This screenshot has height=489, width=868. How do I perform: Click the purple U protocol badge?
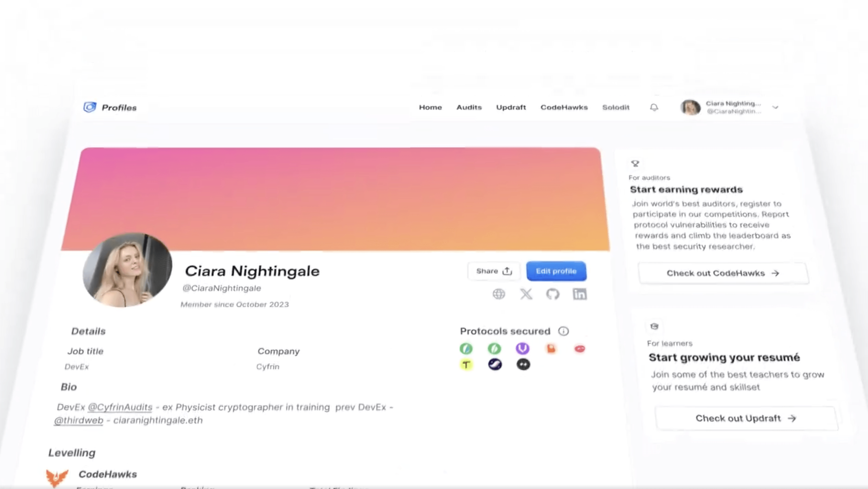coord(522,349)
